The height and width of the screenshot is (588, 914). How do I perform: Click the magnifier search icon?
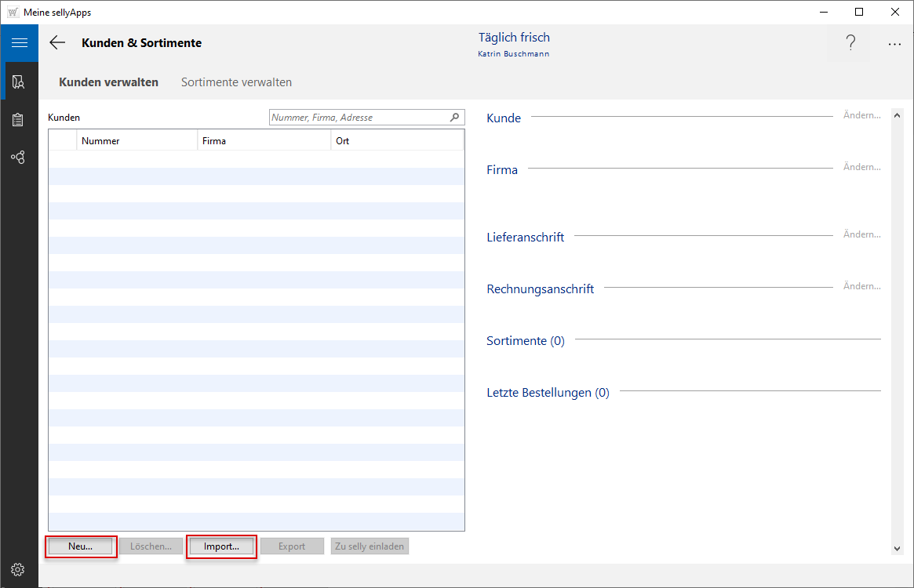(454, 118)
